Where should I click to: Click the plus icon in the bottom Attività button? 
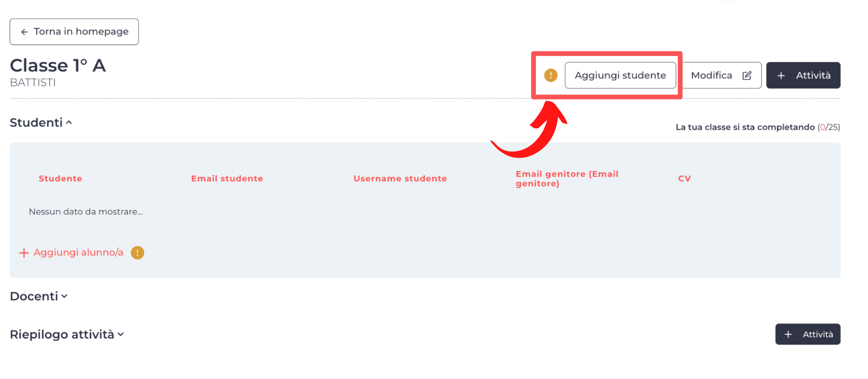click(x=788, y=334)
